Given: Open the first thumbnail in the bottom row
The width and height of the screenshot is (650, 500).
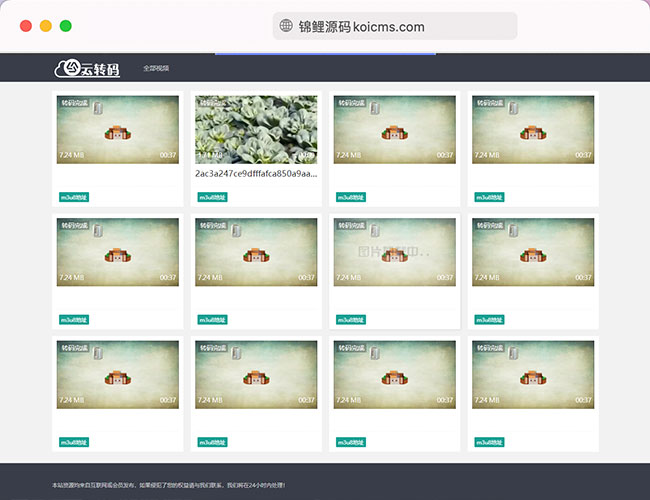Looking at the screenshot, I should (118, 374).
